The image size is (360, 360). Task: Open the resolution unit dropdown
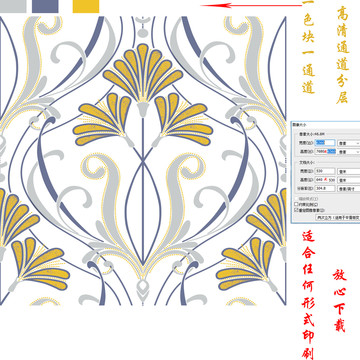[x=349, y=189]
